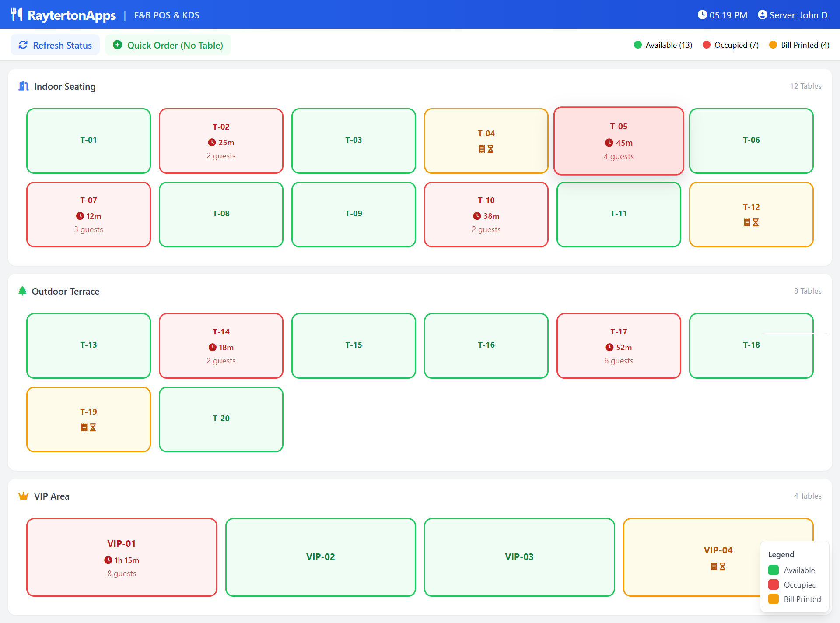Click the bill icon on table T-19
The height and width of the screenshot is (623, 840).
click(x=84, y=428)
